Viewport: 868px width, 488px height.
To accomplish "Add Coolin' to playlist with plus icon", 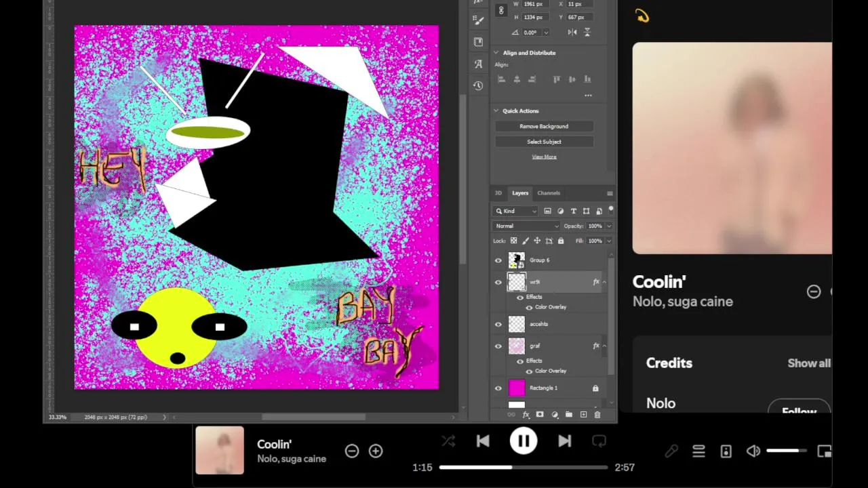I will 376,451.
